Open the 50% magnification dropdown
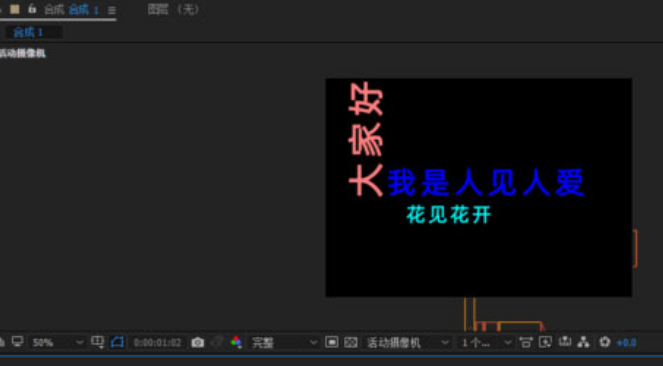 (58, 342)
